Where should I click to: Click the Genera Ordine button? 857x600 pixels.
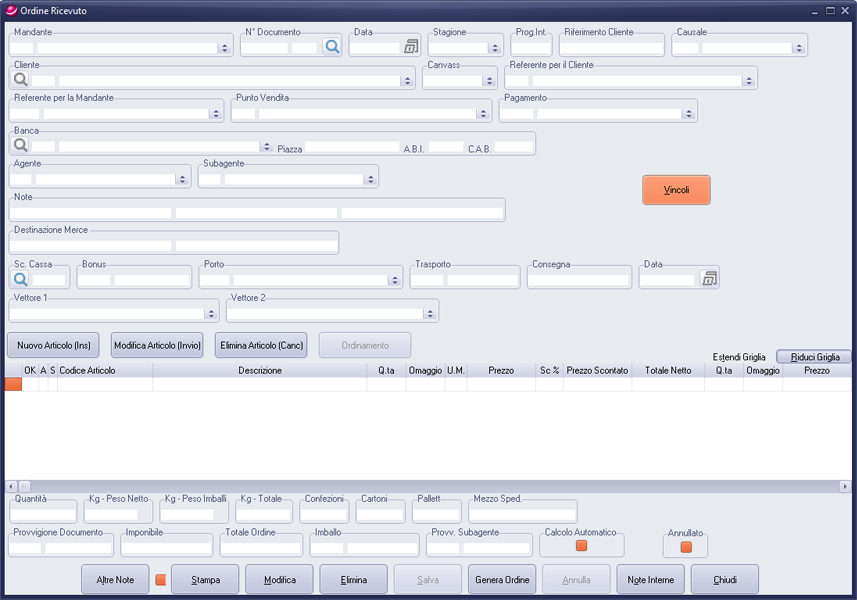point(502,580)
